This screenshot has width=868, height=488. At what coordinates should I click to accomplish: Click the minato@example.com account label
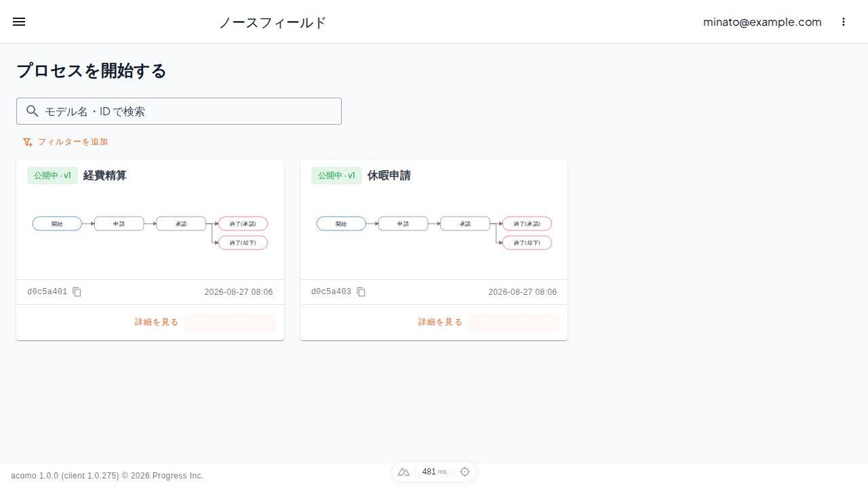coord(762,22)
